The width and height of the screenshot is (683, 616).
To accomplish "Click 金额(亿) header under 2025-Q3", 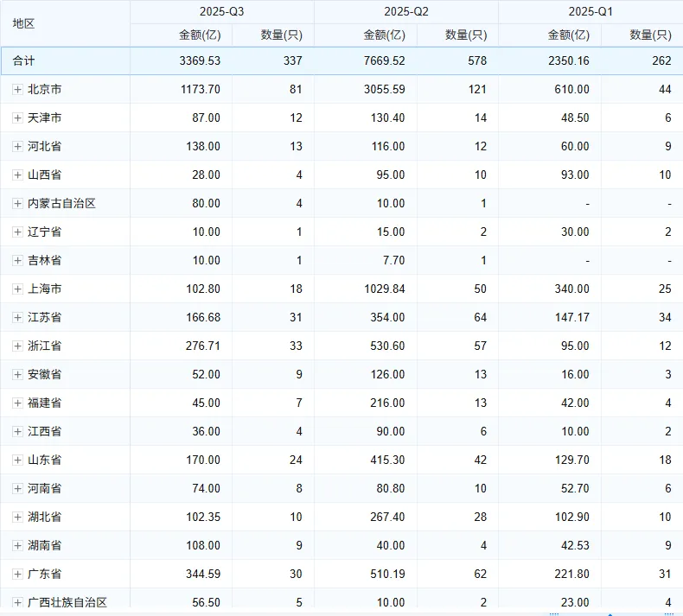I will coord(199,35).
